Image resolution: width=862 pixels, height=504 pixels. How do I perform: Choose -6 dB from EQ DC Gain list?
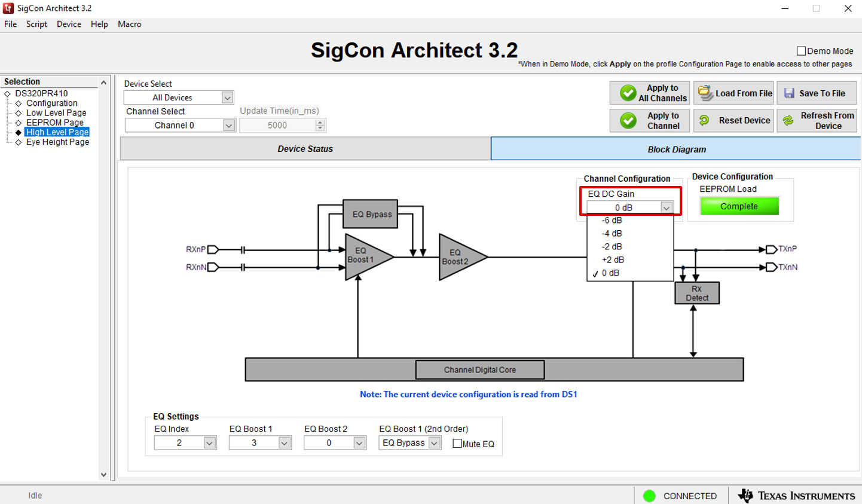click(630, 221)
